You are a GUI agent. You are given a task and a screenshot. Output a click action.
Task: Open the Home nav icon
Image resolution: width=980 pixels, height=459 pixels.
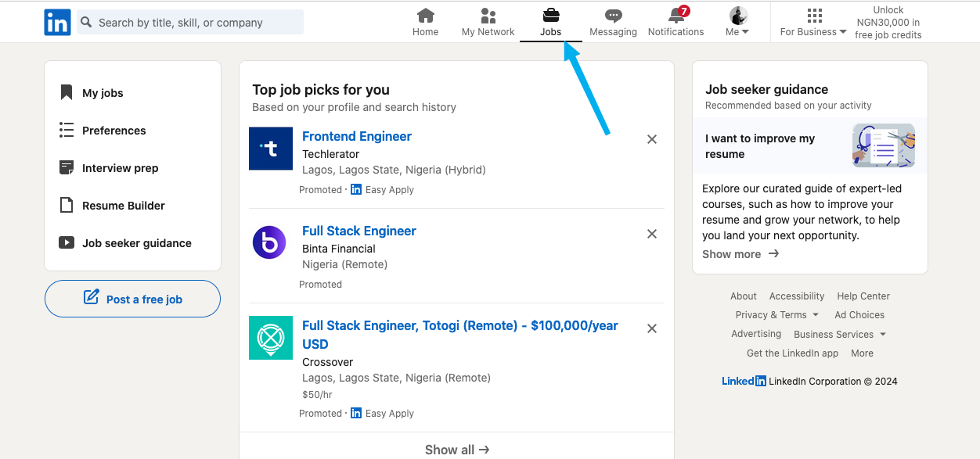coord(426,16)
